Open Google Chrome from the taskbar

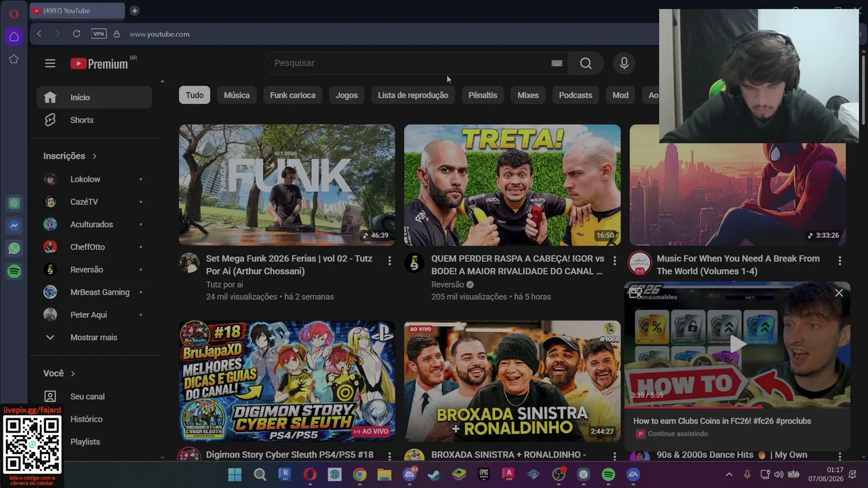[x=359, y=474]
